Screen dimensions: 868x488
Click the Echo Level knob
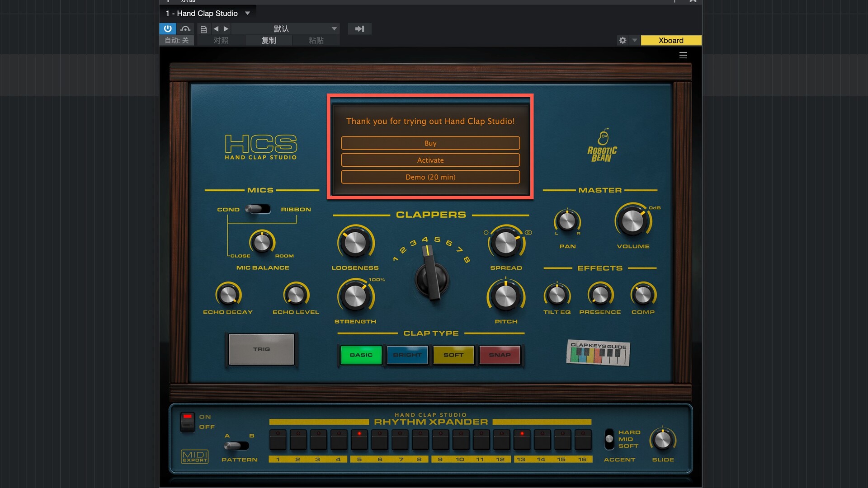tap(296, 295)
